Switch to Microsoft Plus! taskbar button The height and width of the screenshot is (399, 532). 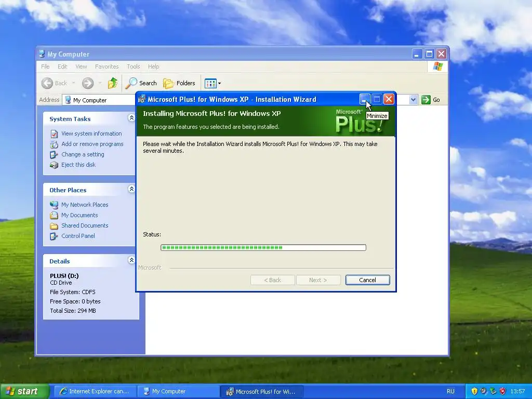(x=262, y=392)
